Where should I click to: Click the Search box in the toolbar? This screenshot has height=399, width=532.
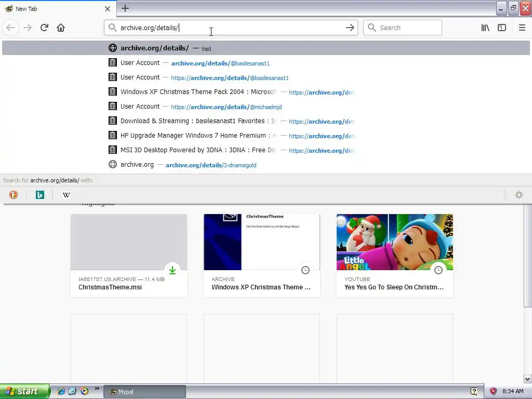403,28
